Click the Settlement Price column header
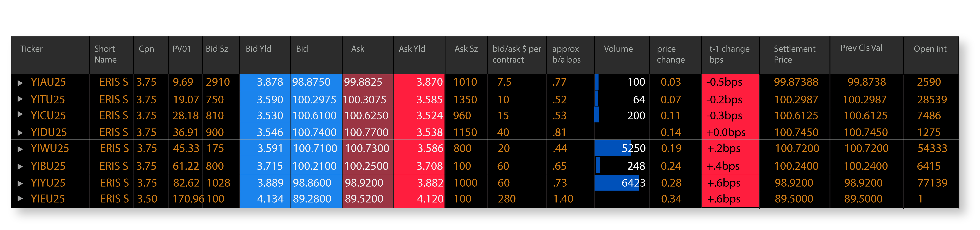The image size is (980, 230). click(794, 54)
